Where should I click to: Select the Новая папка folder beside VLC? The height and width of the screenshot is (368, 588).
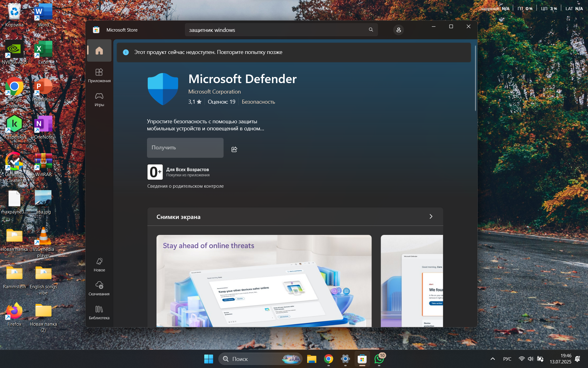click(14, 240)
